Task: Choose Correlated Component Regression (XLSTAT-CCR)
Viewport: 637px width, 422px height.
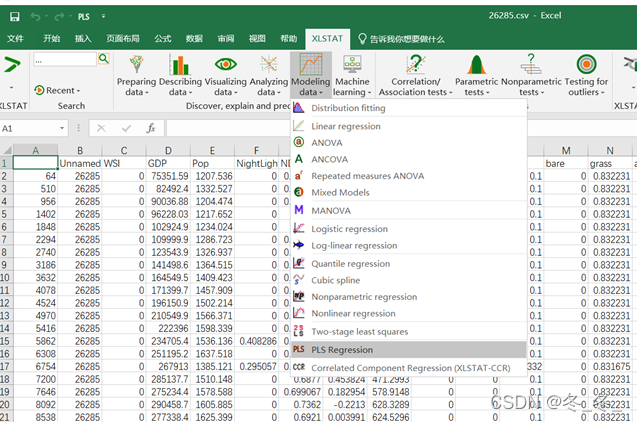Action: coord(409,368)
